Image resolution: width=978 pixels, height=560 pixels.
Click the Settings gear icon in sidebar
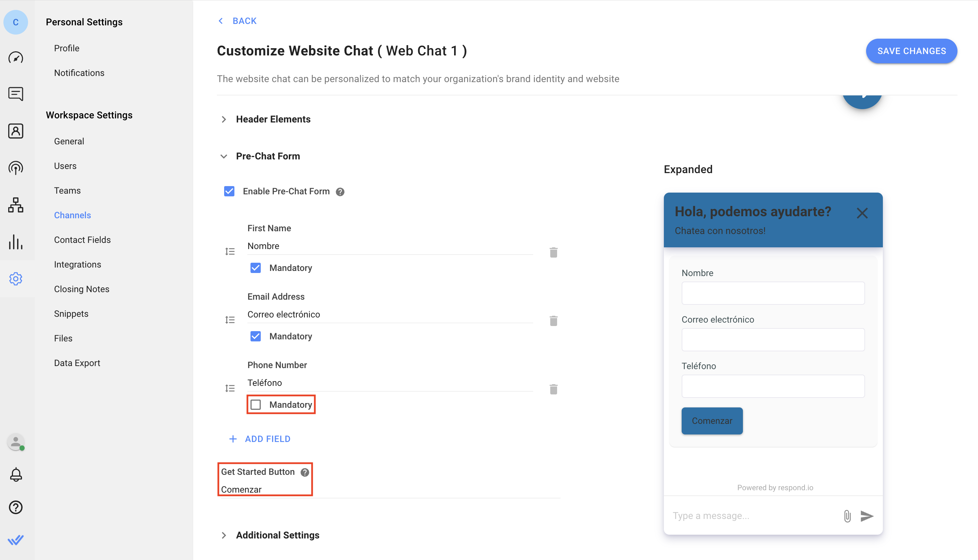pyautogui.click(x=16, y=279)
